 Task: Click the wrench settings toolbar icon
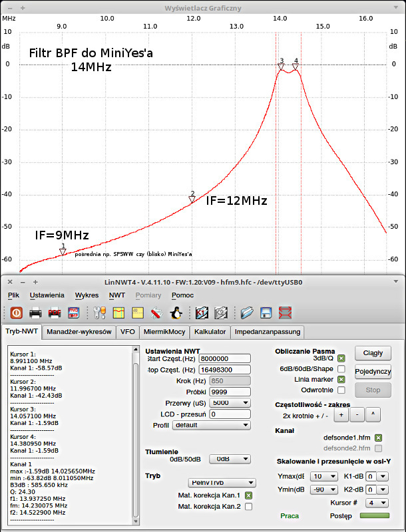pos(101,312)
